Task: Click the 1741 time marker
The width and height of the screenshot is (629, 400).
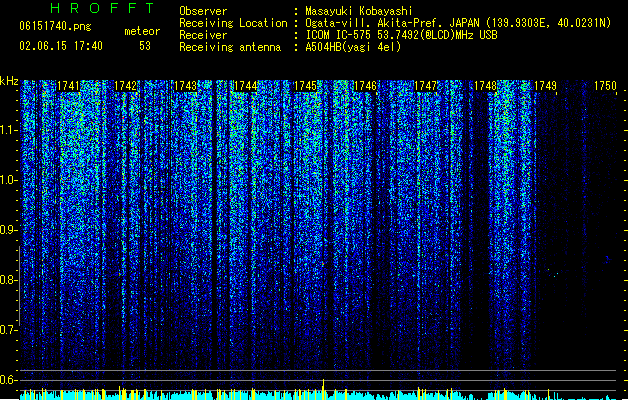Action: point(68,86)
